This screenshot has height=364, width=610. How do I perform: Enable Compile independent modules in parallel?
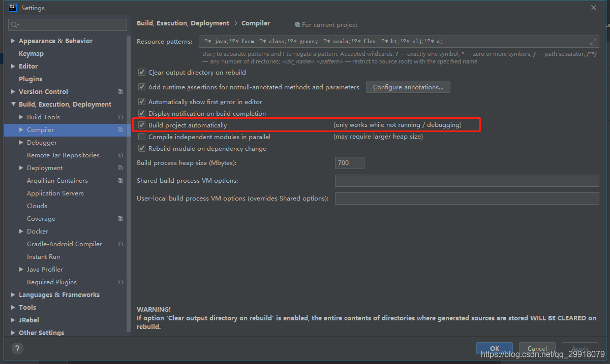pyautogui.click(x=142, y=137)
